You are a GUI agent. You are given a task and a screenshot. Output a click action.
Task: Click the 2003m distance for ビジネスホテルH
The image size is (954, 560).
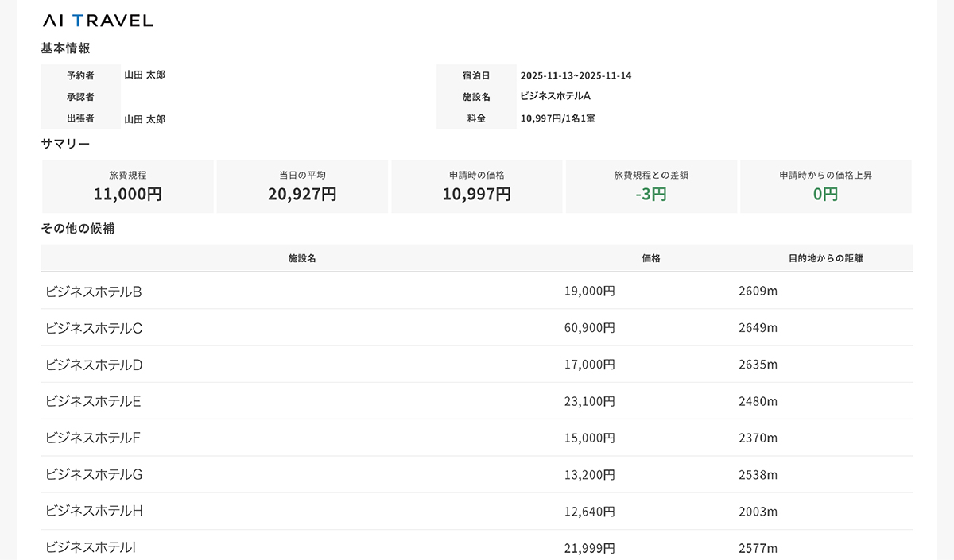click(758, 511)
